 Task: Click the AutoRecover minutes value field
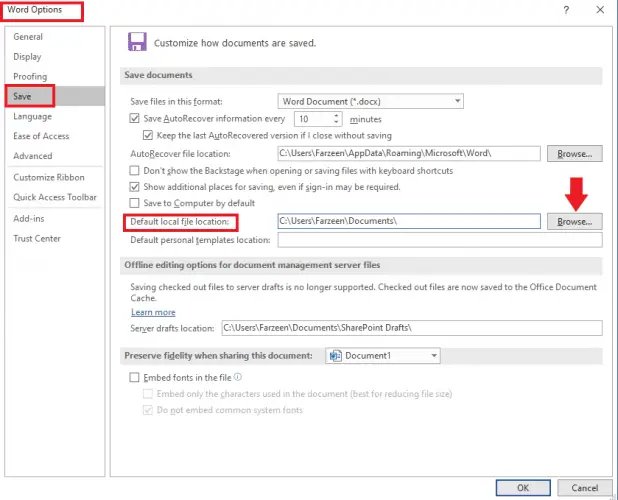(313, 119)
